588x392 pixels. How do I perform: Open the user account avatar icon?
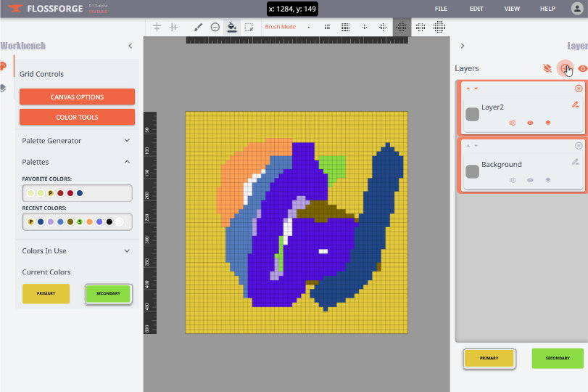(577, 9)
